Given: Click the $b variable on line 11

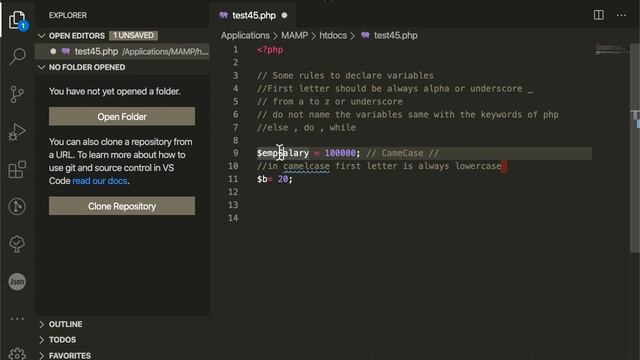Looking at the screenshot, I should [262, 179].
